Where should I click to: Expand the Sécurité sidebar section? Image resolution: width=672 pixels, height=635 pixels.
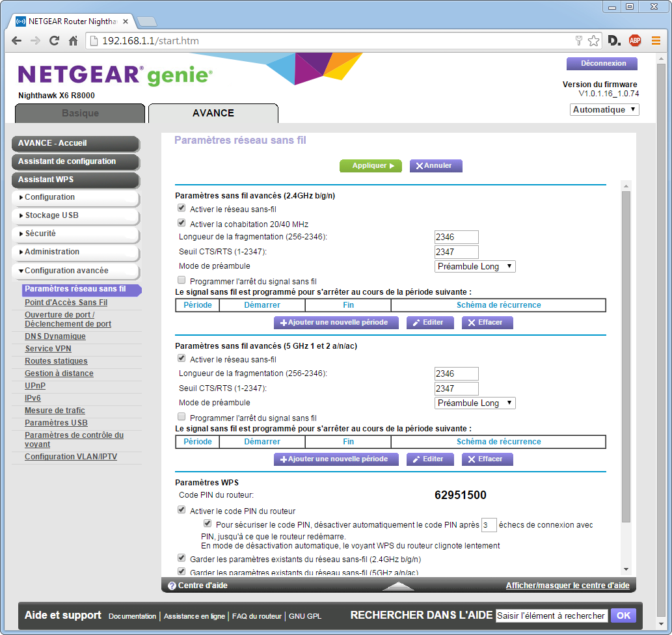pyautogui.click(x=75, y=234)
